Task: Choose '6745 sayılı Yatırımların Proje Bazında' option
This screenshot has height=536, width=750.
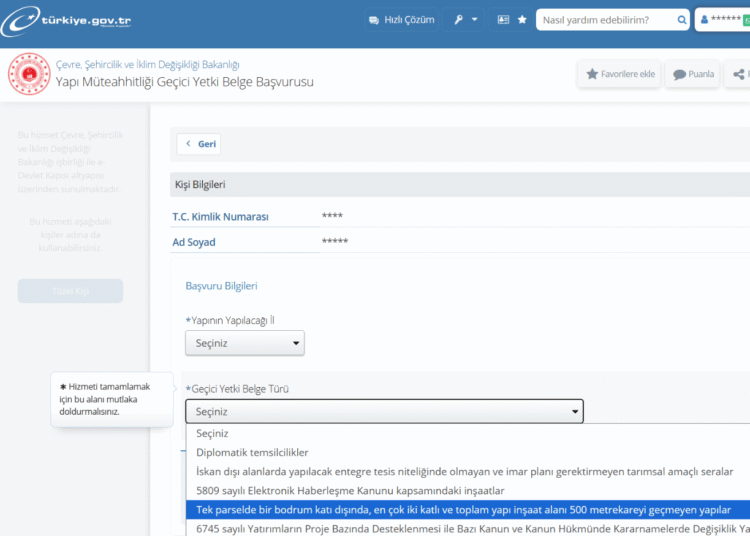Action: pyautogui.click(x=468, y=528)
